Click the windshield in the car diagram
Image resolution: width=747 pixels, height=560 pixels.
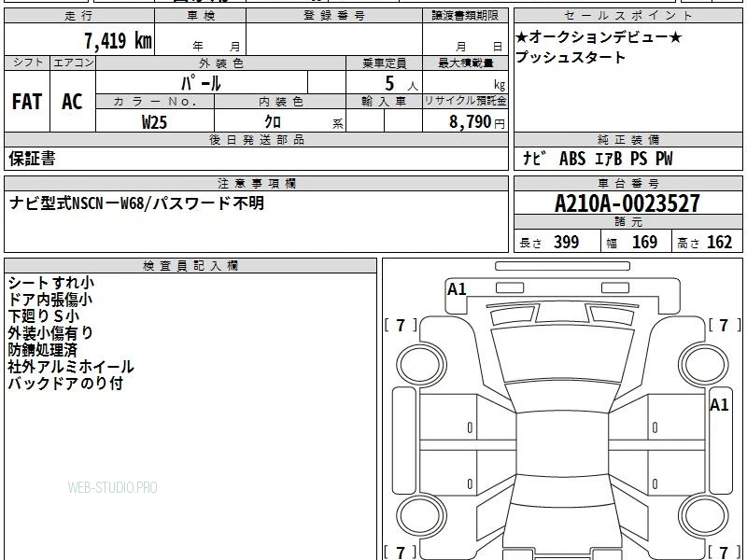pyautogui.click(x=562, y=355)
